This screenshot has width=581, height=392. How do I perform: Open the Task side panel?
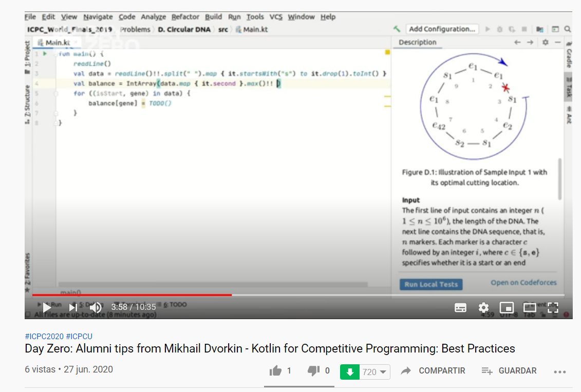tap(569, 87)
